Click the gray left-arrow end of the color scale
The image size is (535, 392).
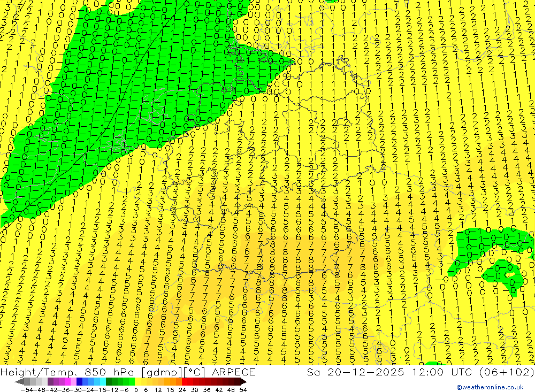click(x=19, y=382)
